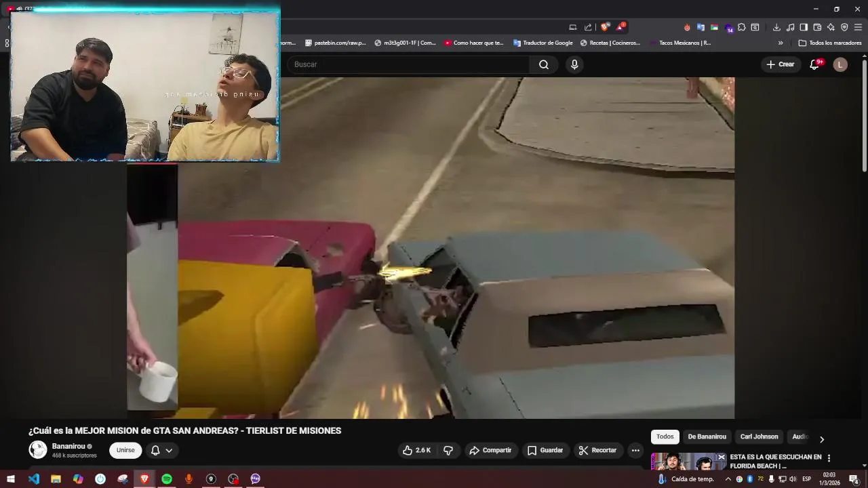Click the extension icon with 14 badge

pyautogui.click(x=728, y=28)
